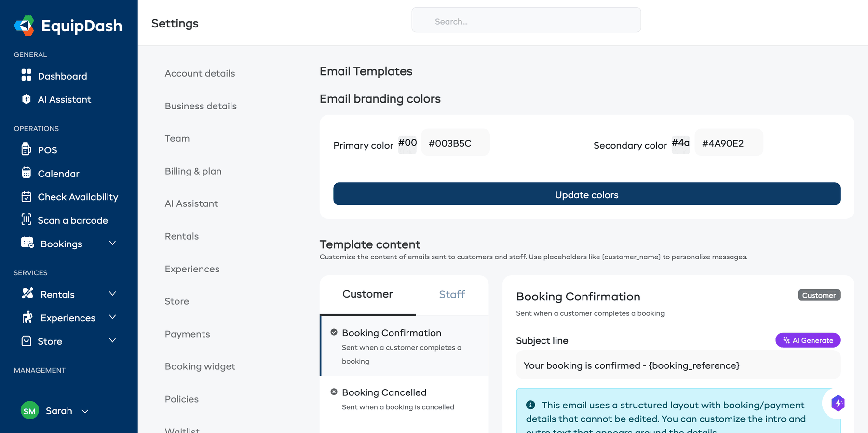
Task: Open Business details settings
Action: click(x=201, y=106)
